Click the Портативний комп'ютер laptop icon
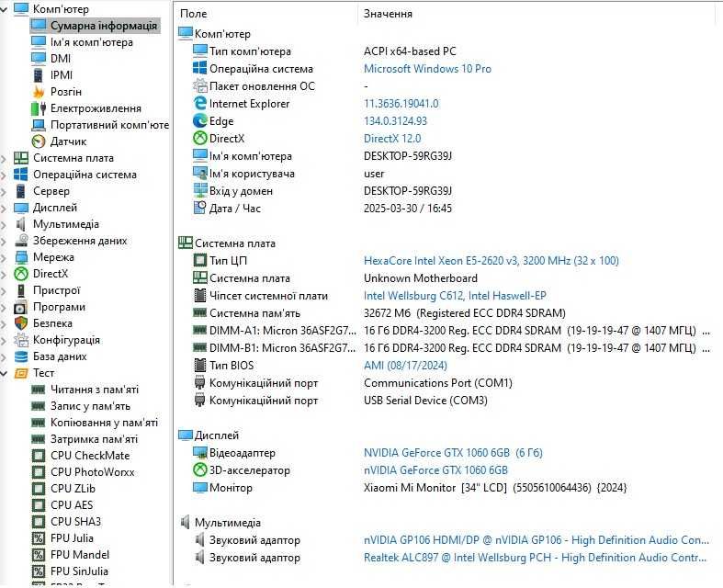723x588 pixels. (x=39, y=125)
